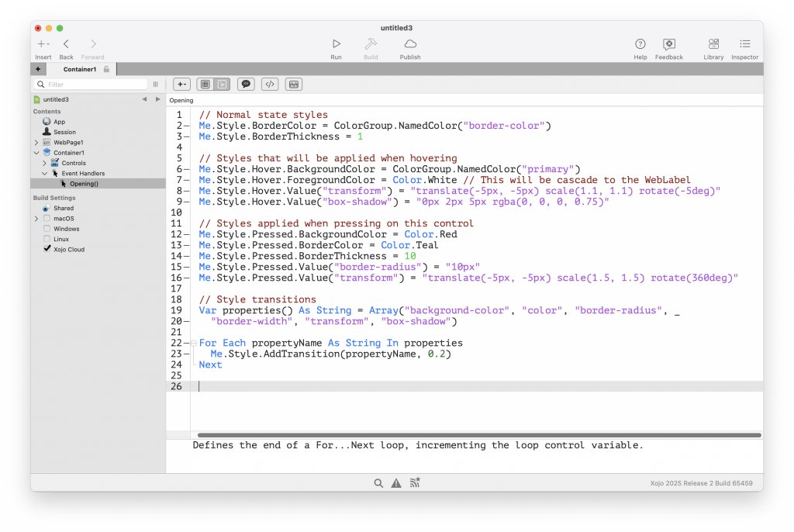Click the lock icon on Container1 tab
This screenshot has width=794, height=532.
tap(106, 69)
